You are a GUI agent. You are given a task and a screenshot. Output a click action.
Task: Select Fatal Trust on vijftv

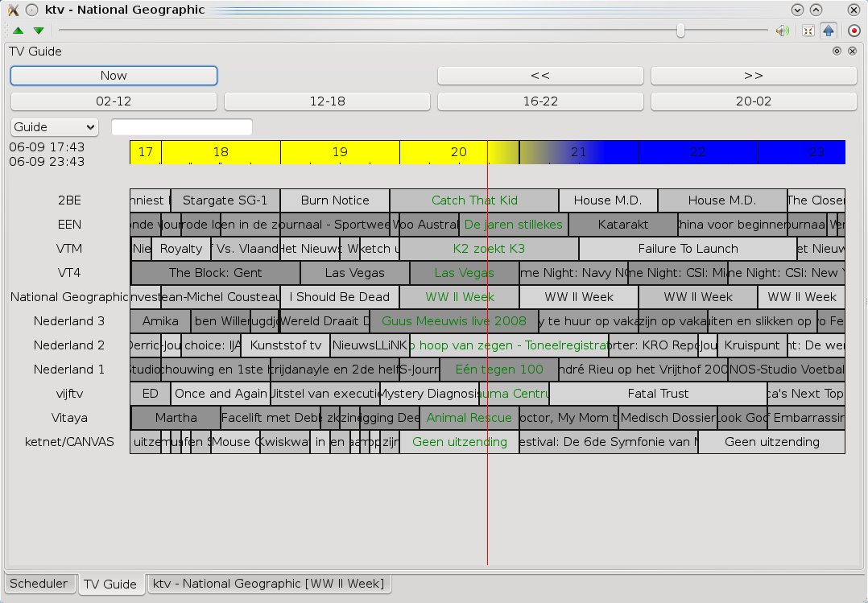[x=658, y=394]
